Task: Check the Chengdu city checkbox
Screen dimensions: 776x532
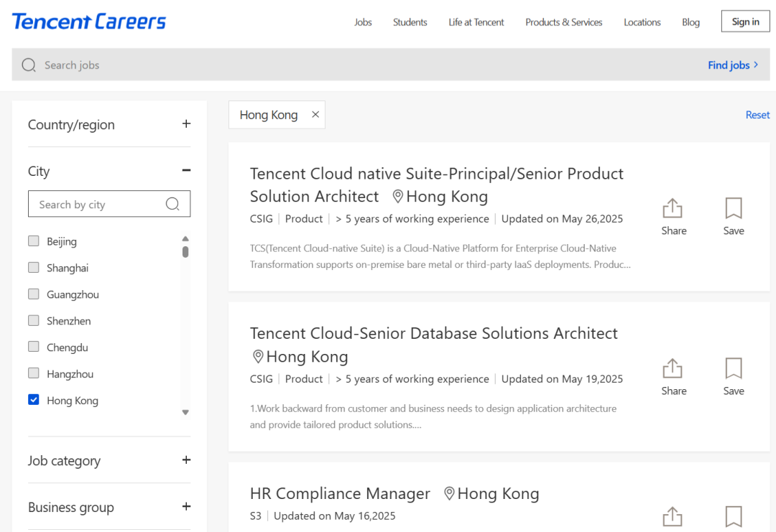Action: tap(34, 347)
